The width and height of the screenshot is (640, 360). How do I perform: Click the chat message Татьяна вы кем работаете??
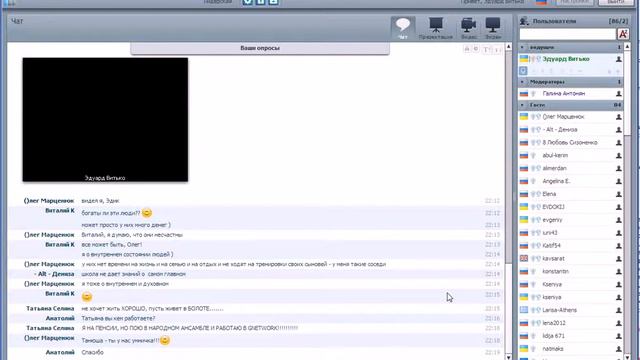(x=118, y=318)
